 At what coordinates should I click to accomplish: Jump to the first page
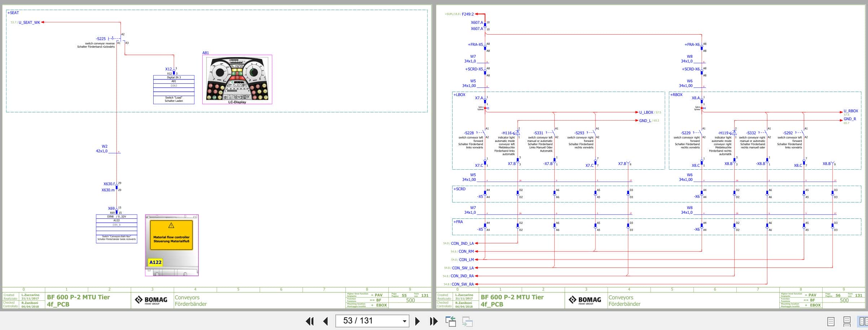pyautogui.click(x=309, y=321)
